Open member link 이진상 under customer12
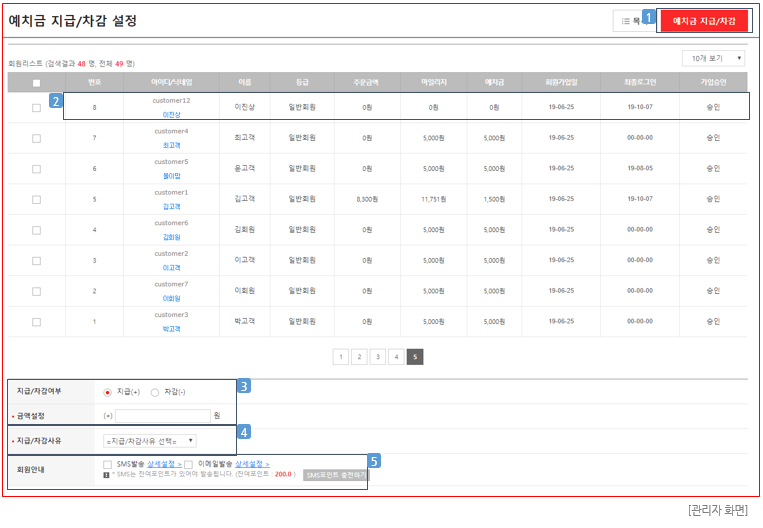 click(171, 115)
